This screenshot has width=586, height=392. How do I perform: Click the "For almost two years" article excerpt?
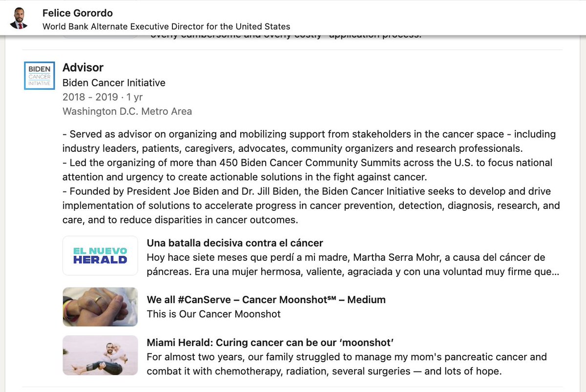(x=347, y=357)
